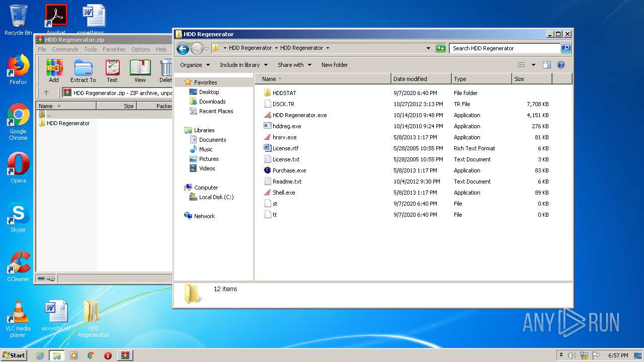
Task: Click the Add icon in WinRAR toolbar
Action: click(x=54, y=70)
